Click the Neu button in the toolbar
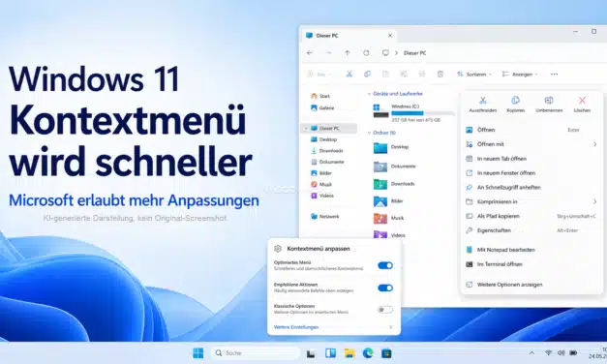 coord(319,74)
